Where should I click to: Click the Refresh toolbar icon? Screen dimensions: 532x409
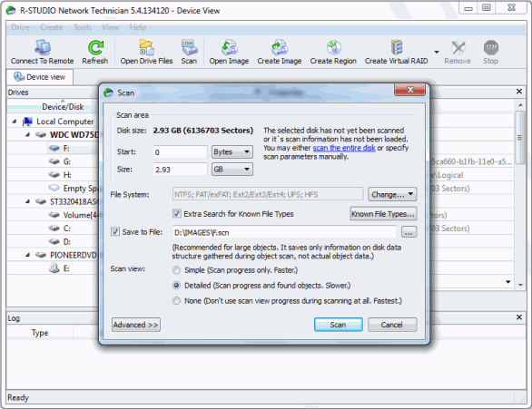(95, 47)
